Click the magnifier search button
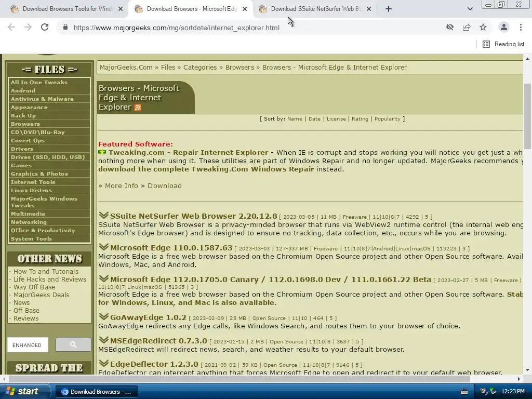The height and width of the screenshot is (399, 532). [x=73, y=345]
